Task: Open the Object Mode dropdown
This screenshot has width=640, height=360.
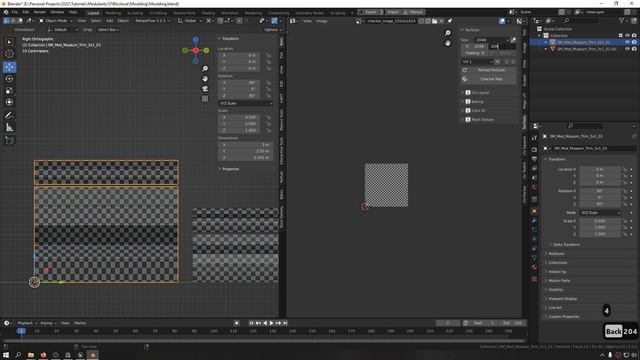Action: 56,21
